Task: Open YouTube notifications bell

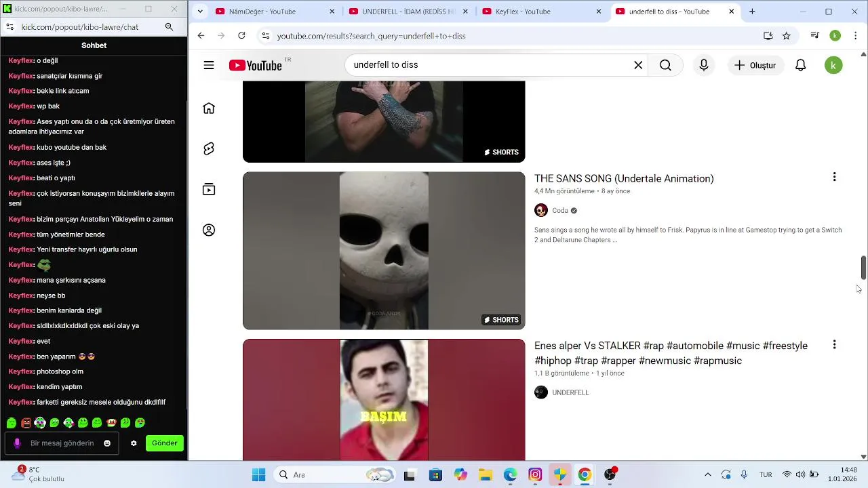Action: (801, 65)
